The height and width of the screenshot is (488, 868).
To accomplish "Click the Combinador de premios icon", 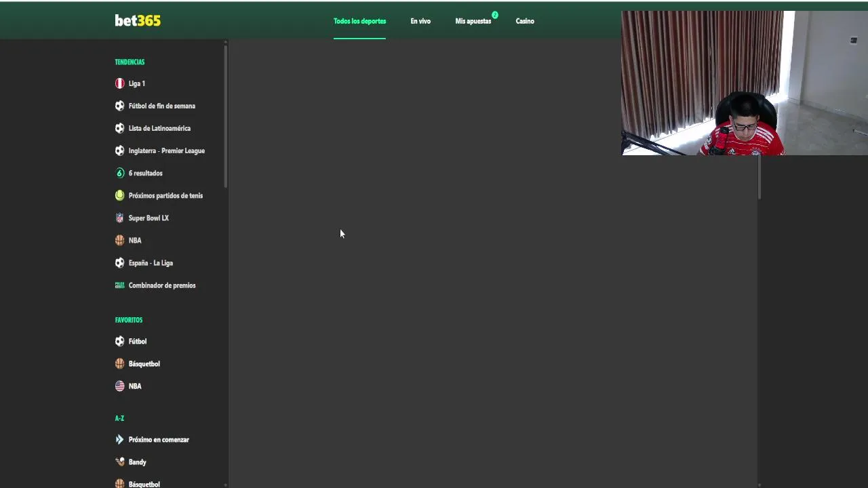I will point(119,285).
